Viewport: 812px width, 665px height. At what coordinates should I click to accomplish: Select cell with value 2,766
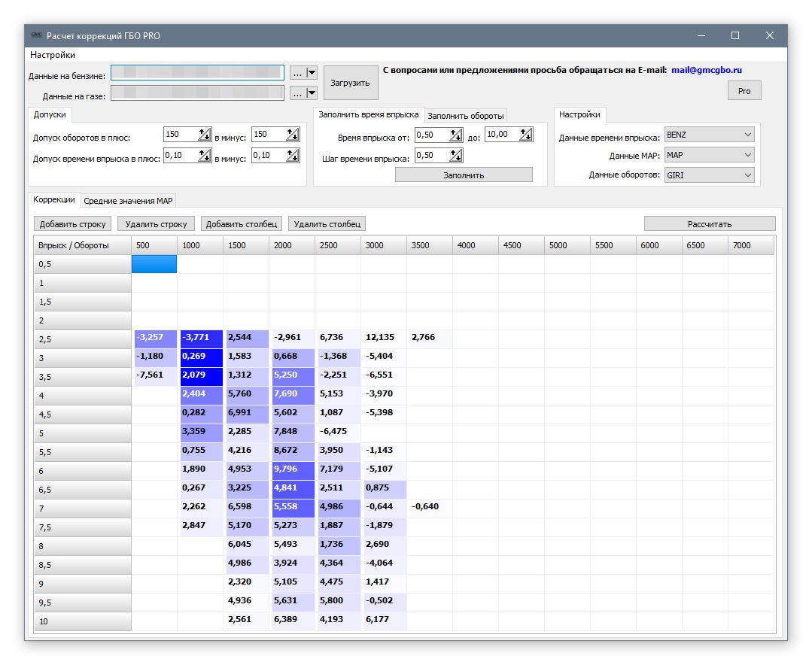(x=429, y=339)
